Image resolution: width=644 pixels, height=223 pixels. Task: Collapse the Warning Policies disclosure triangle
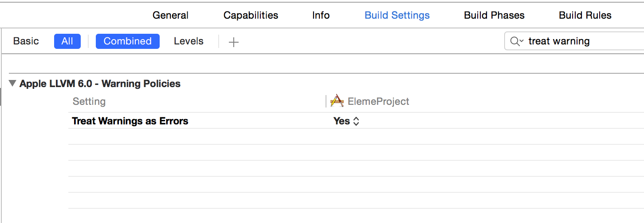click(12, 83)
